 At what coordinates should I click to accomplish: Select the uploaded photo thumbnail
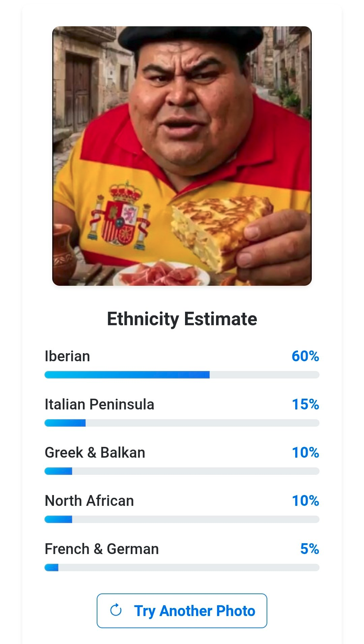pos(182,156)
